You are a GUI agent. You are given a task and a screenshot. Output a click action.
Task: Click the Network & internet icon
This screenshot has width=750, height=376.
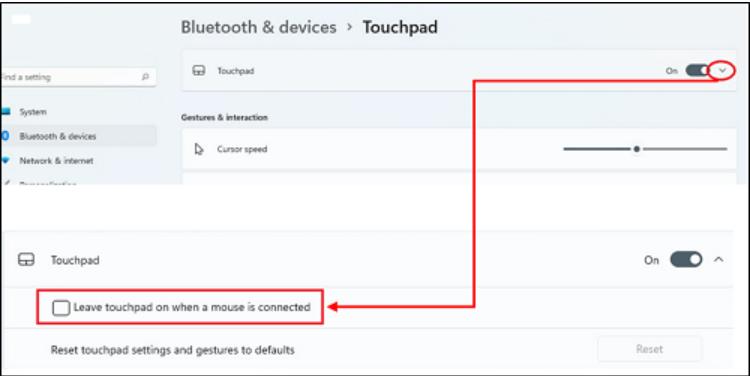point(5,160)
